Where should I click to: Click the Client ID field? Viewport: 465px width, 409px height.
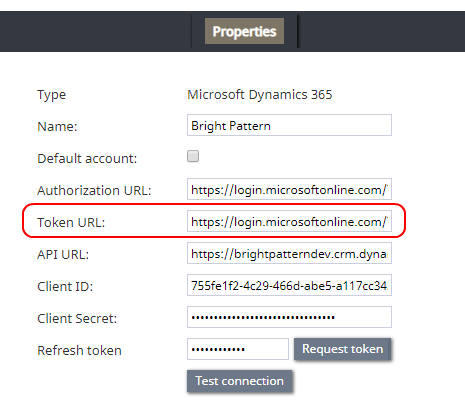pos(289,285)
